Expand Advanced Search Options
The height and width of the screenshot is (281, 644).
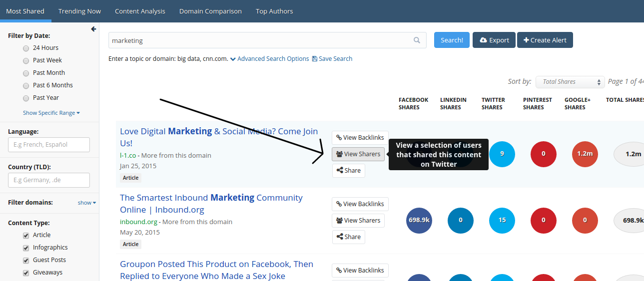point(270,59)
